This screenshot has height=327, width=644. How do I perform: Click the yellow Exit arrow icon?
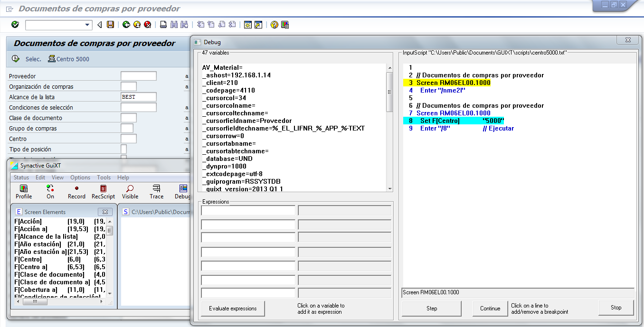point(137,25)
